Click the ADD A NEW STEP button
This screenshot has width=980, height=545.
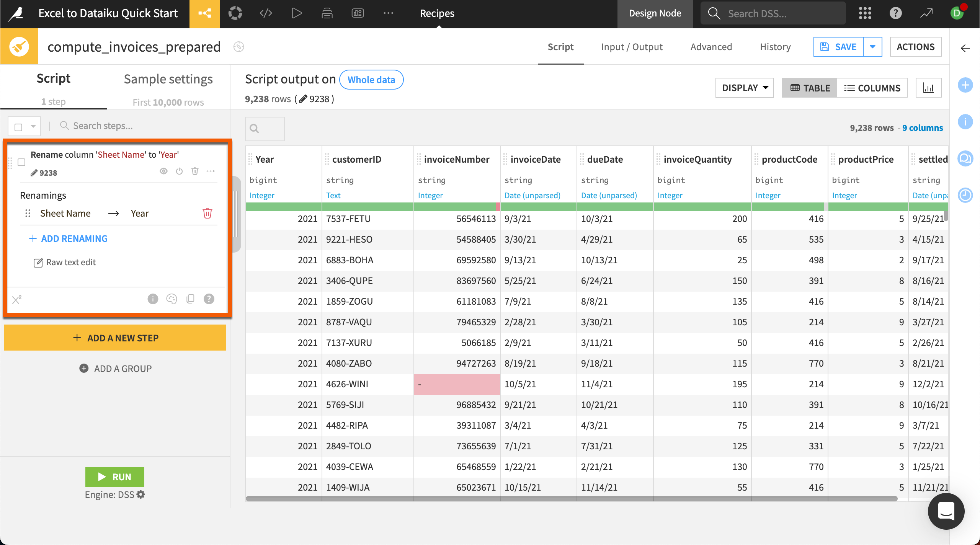pyautogui.click(x=114, y=338)
